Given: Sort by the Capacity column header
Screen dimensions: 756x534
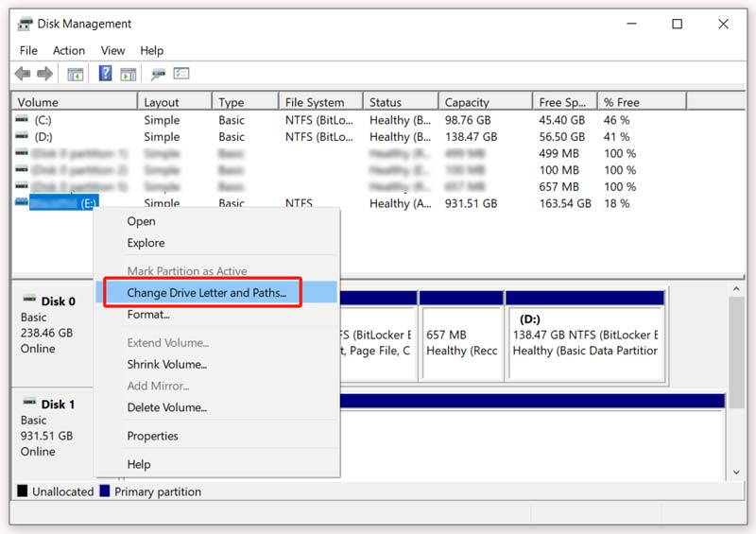Looking at the screenshot, I should tap(467, 102).
